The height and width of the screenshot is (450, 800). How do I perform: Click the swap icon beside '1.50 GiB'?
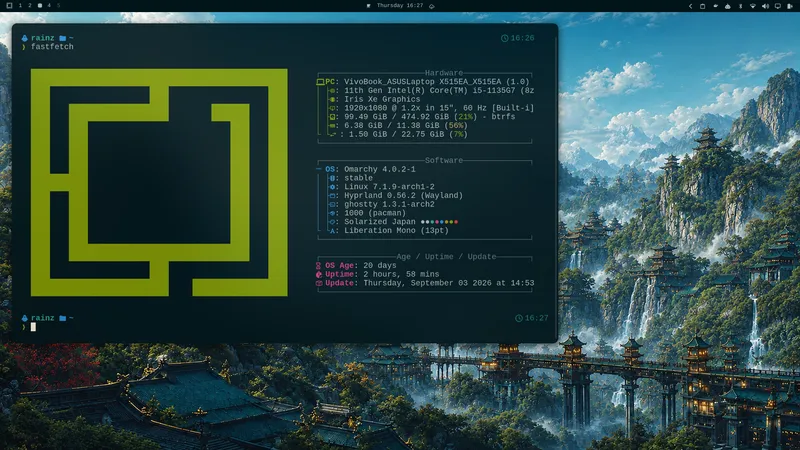tap(332, 135)
